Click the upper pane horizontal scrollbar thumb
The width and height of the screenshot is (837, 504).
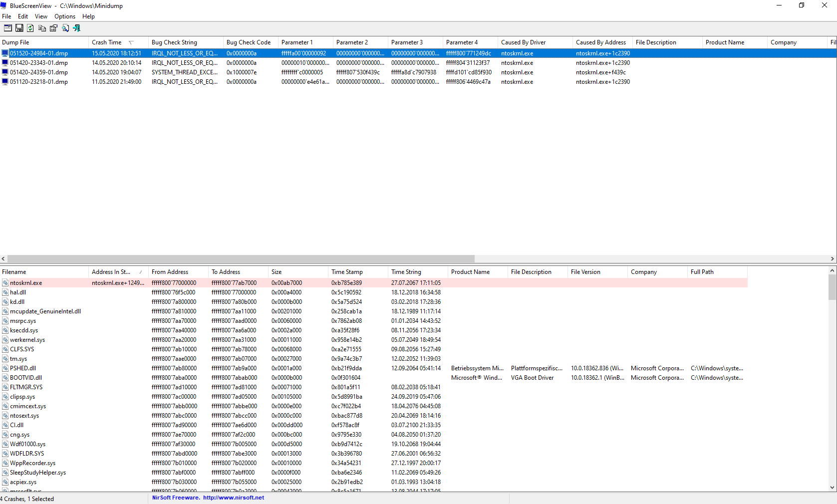tap(241, 258)
